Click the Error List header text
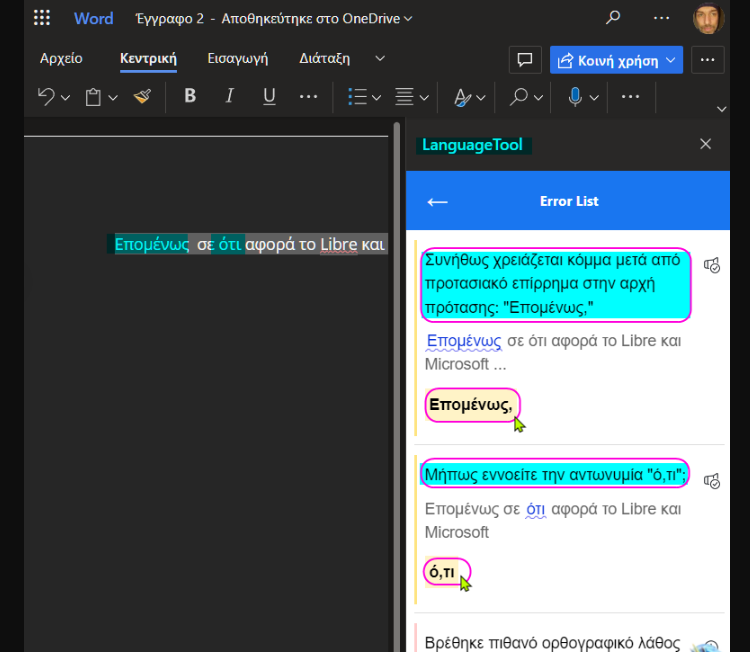Screen dimensions: 750x652 click(569, 201)
